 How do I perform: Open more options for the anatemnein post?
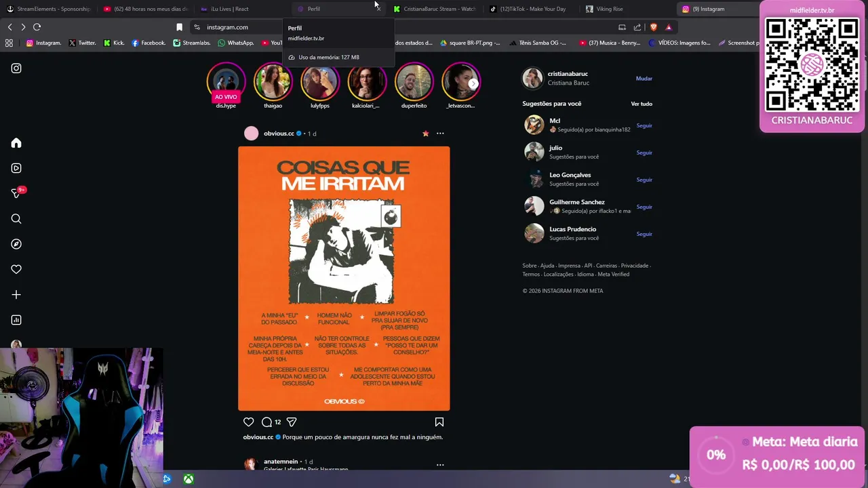click(440, 465)
